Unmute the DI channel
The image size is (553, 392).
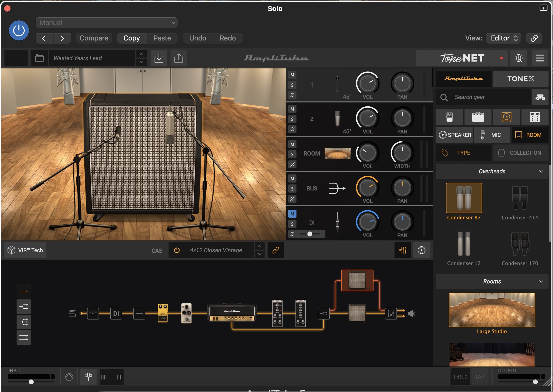point(292,214)
